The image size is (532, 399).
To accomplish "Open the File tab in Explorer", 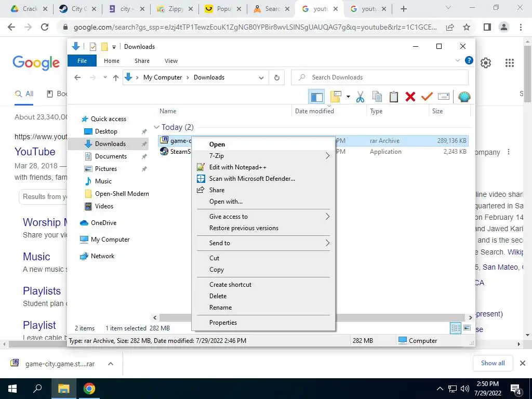I will pyautogui.click(x=82, y=61).
